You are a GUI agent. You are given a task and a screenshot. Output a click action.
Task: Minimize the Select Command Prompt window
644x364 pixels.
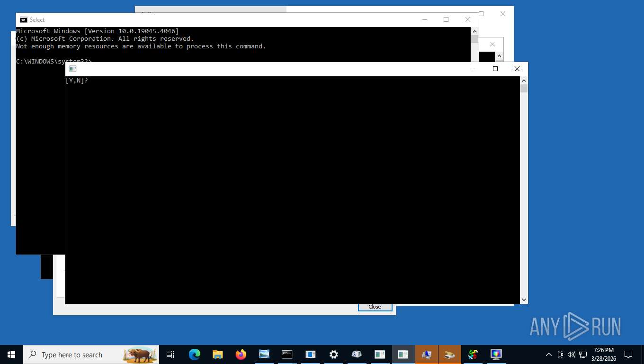tap(424, 20)
